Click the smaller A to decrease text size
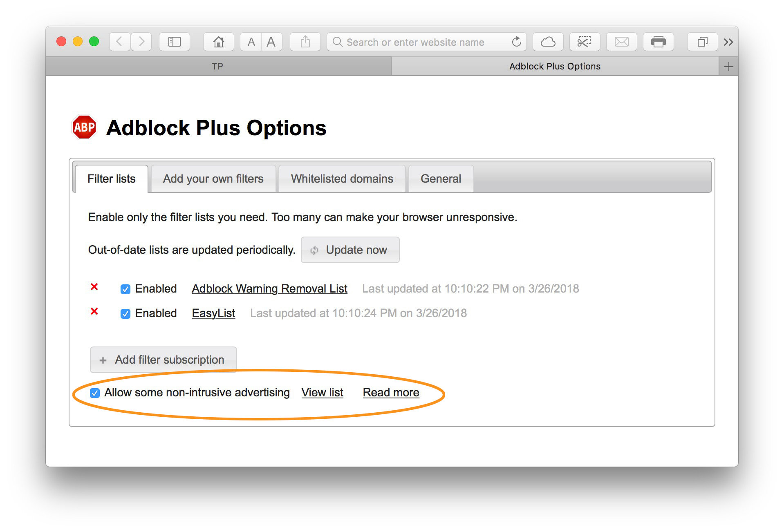This screenshot has width=784, height=532. [x=251, y=41]
